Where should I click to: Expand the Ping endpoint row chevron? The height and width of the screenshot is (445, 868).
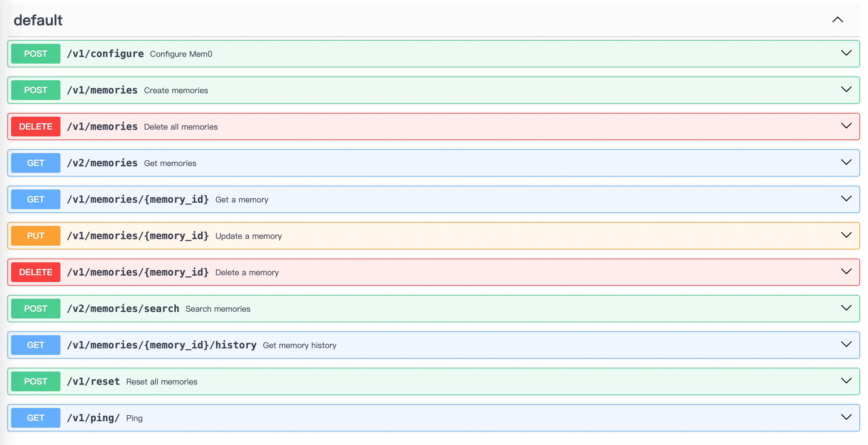[x=846, y=417]
